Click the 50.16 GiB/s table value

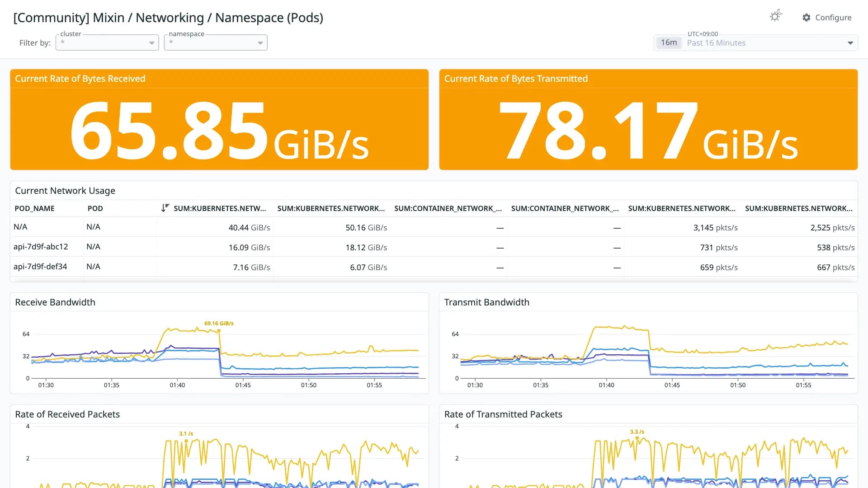[366, 228]
